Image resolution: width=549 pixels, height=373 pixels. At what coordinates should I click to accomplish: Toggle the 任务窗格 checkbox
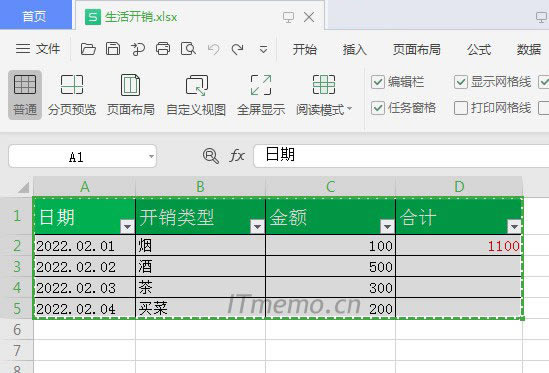click(378, 108)
